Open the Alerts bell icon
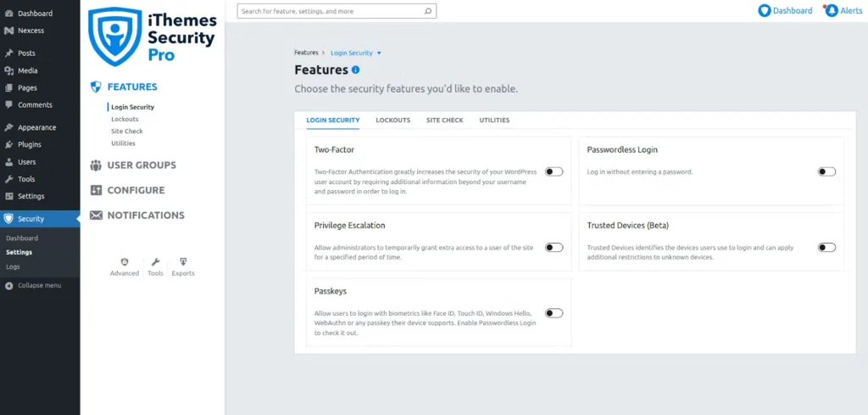 click(832, 11)
